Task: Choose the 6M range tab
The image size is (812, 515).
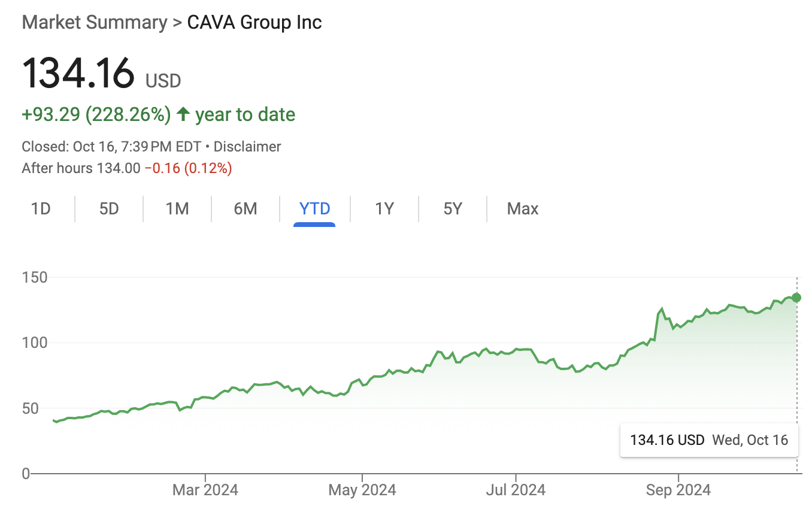Action: tap(246, 208)
